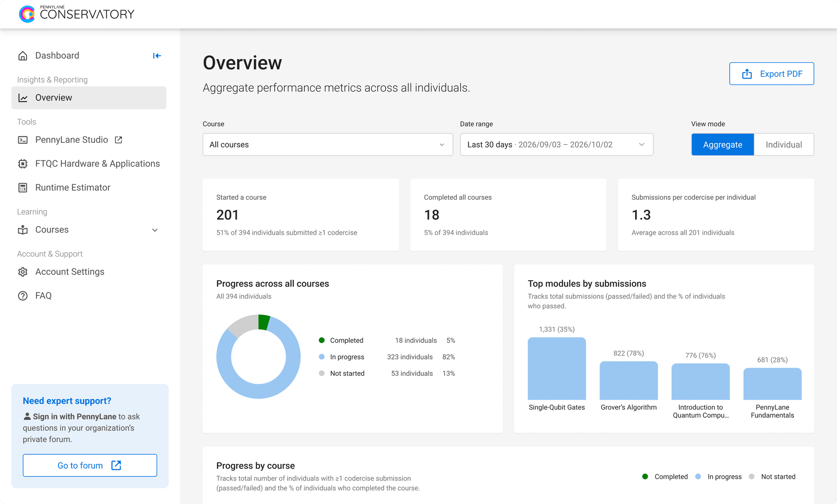Switch view mode to Aggregate
This screenshot has width=837, height=504.
[x=722, y=145]
